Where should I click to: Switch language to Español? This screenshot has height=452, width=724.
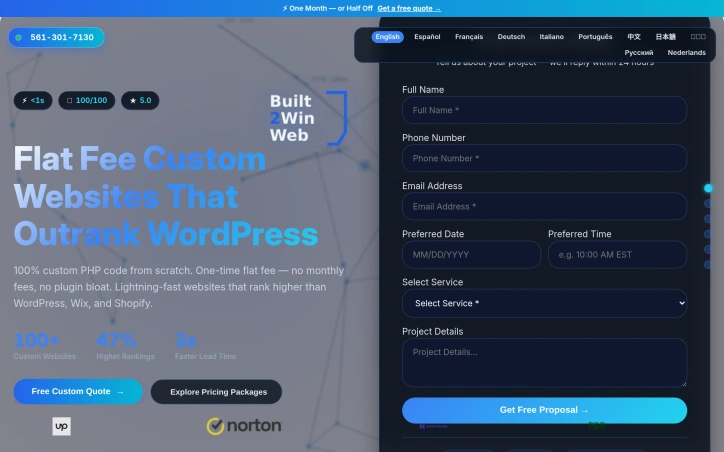coord(427,37)
